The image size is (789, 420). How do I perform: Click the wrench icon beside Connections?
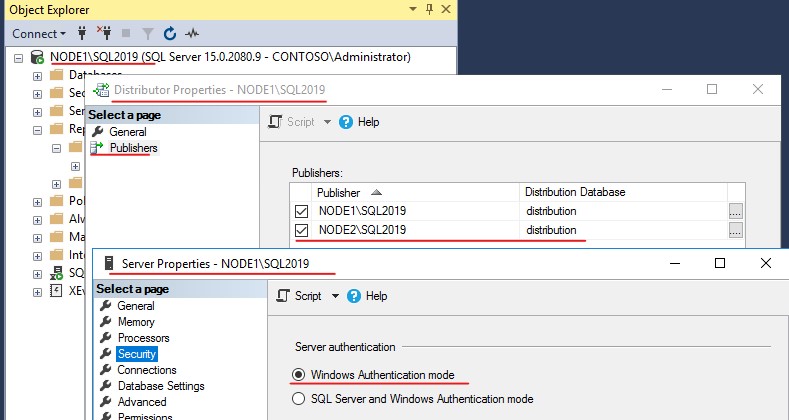point(106,370)
